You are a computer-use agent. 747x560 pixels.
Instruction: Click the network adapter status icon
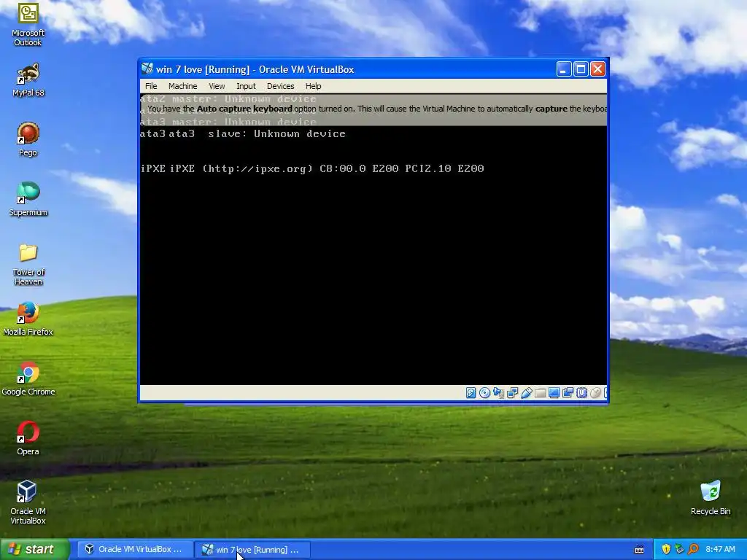[513, 393]
